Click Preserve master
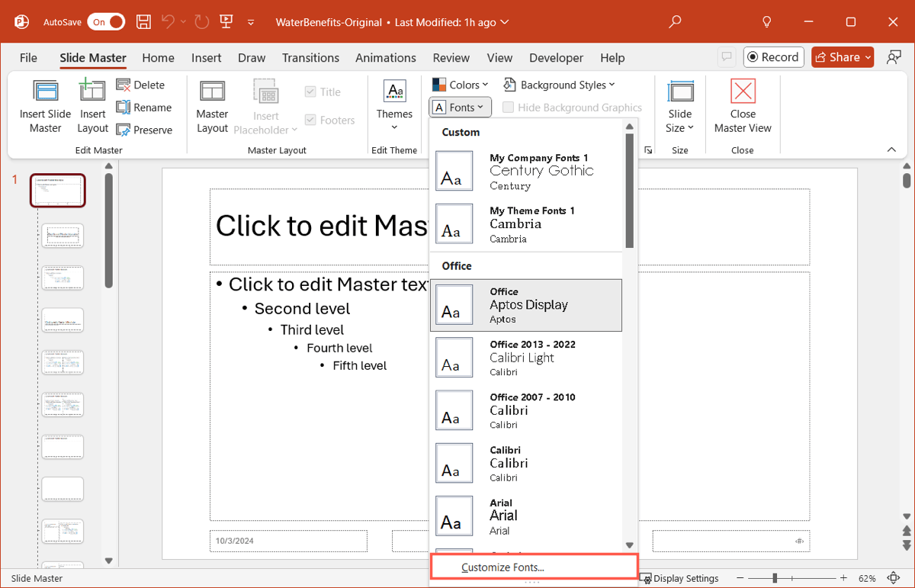Image resolution: width=915 pixels, height=588 pixels. (x=144, y=130)
